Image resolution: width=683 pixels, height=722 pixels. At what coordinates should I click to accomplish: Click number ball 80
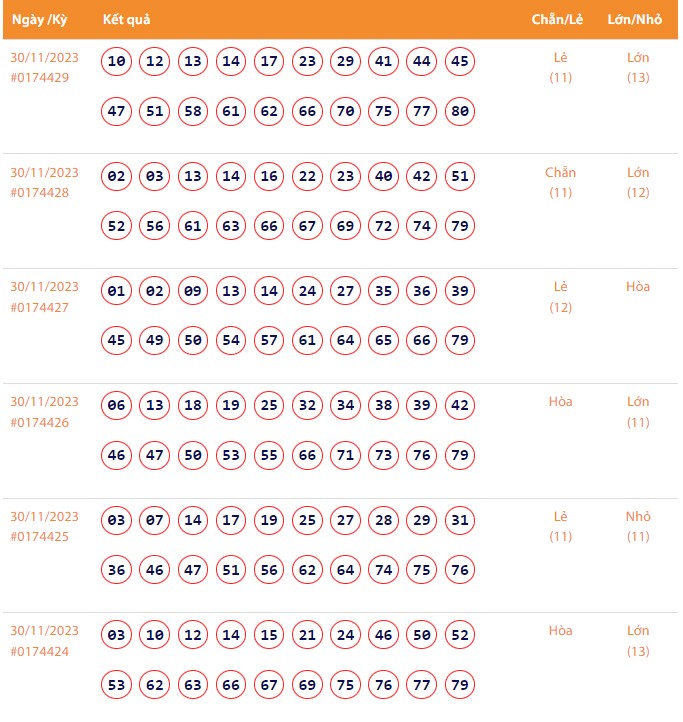click(460, 111)
